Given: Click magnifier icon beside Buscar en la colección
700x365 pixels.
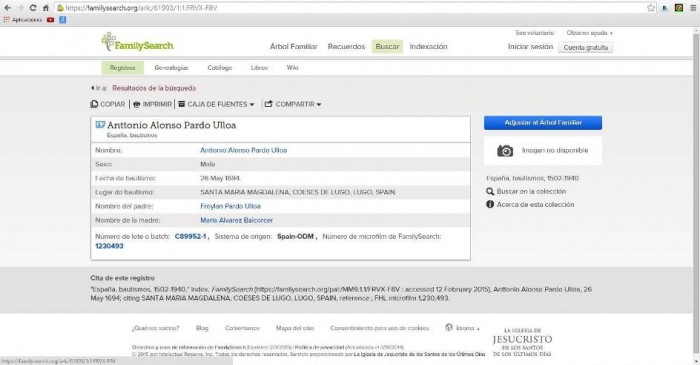Looking at the screenshot, I should [x=490, y=191].
